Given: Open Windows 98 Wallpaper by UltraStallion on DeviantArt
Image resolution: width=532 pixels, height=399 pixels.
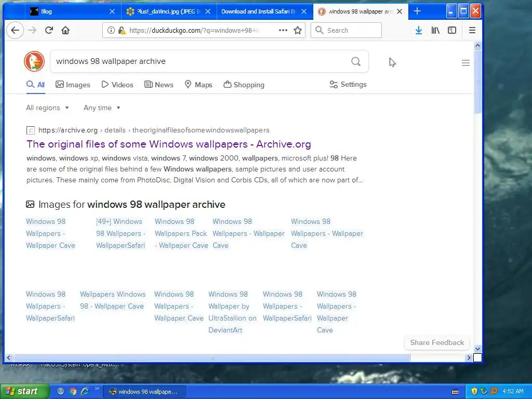Looking at the screenshot, I should coord(232,312).
